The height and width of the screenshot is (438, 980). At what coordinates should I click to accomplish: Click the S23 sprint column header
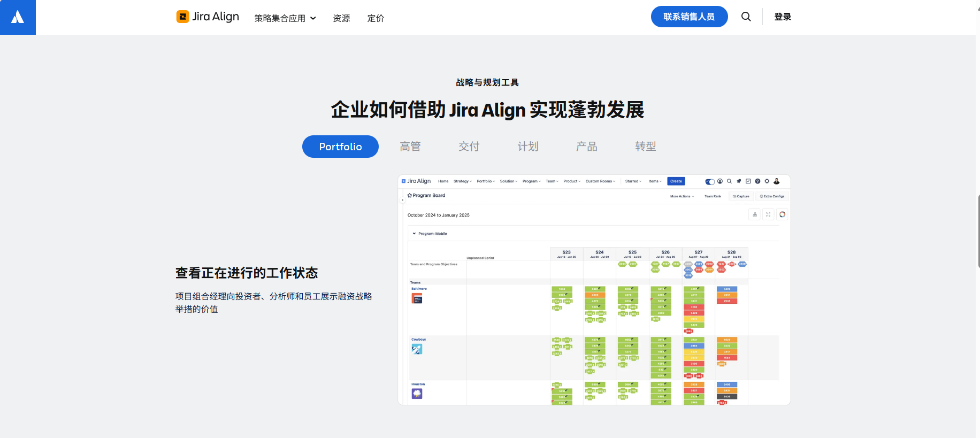(566, 254)
